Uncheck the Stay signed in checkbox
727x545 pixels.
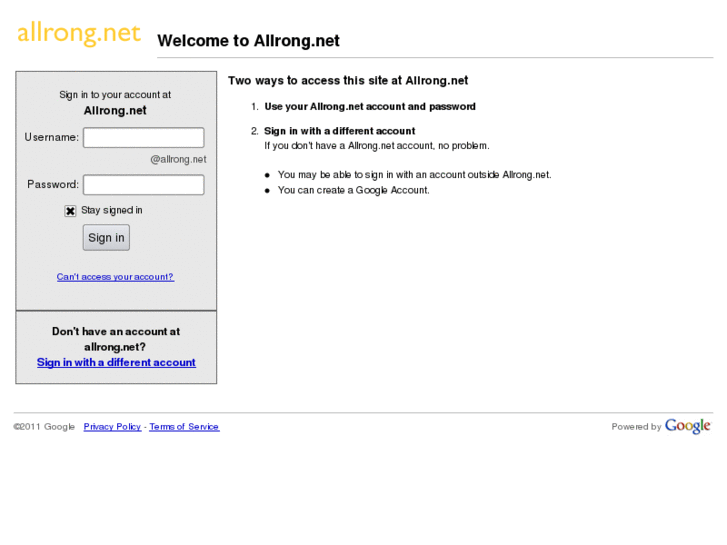coord(70,211)
